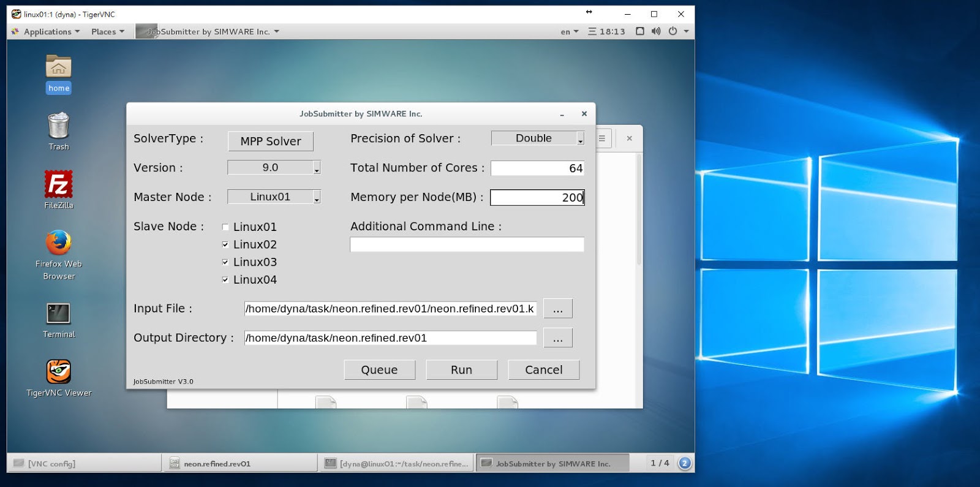This screenshot has height=487, width=980.
Task: Open the Applications menu
Action: coord(47,31)
